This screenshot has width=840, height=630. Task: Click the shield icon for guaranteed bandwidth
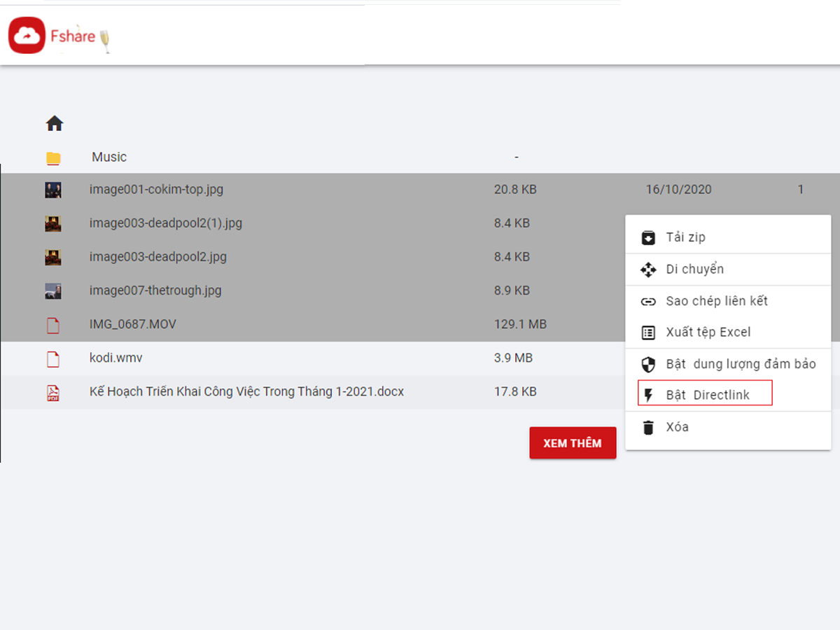pyautogui.click(x=648, y=365)
